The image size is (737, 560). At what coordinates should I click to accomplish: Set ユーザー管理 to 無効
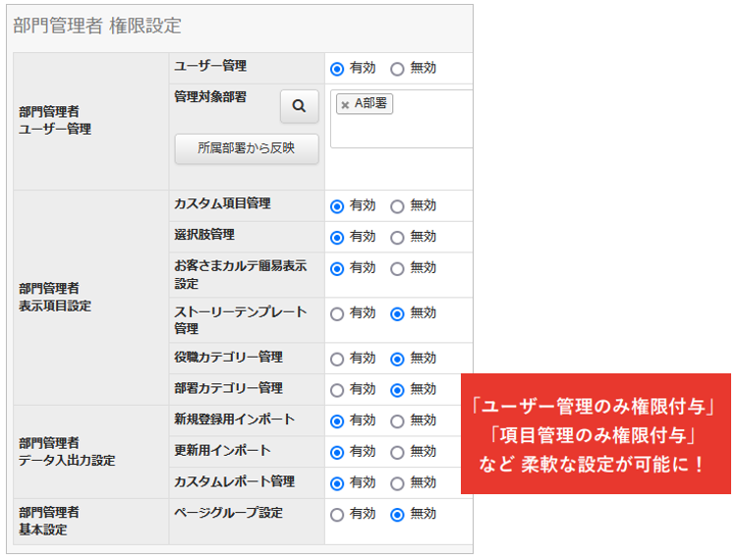point(397,69)
